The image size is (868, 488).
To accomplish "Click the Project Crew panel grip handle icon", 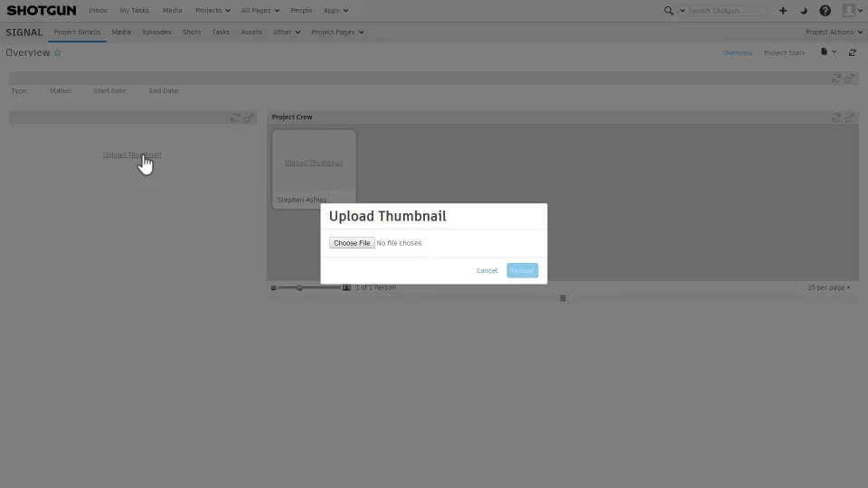I will coord(562,298).
